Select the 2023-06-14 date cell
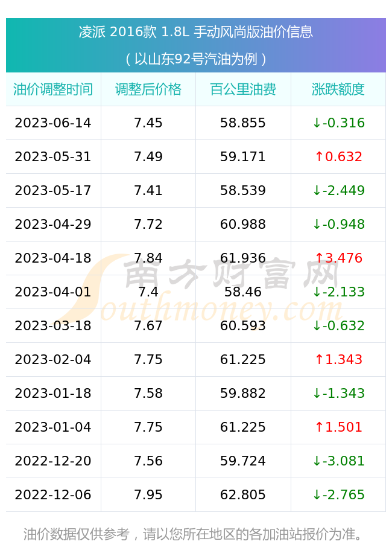 click(x=53, y=123)
